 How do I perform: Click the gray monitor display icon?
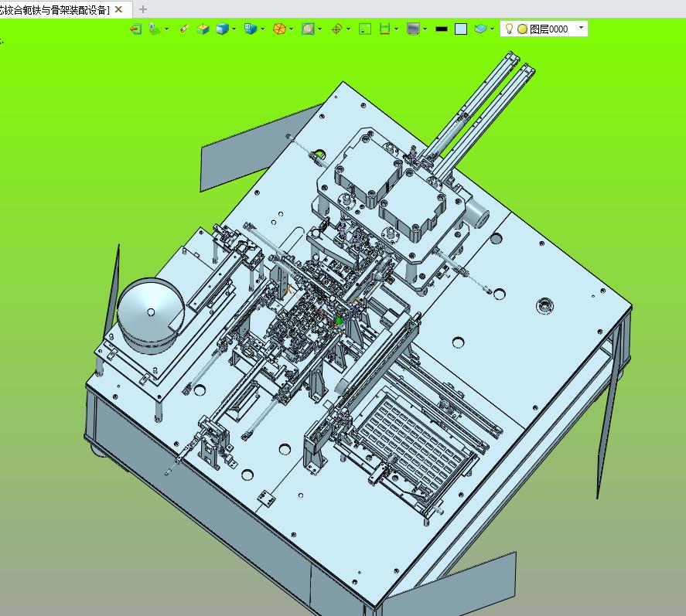click(x=414, y=29)
